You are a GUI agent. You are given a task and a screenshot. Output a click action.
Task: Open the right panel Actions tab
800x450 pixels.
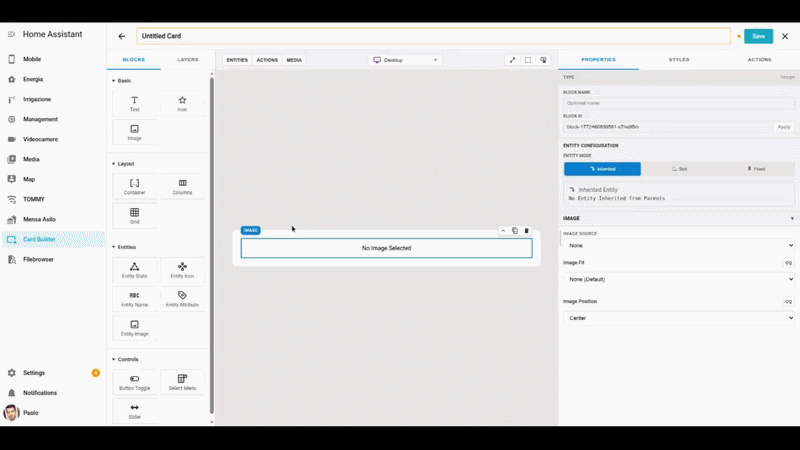coord(759,60)
